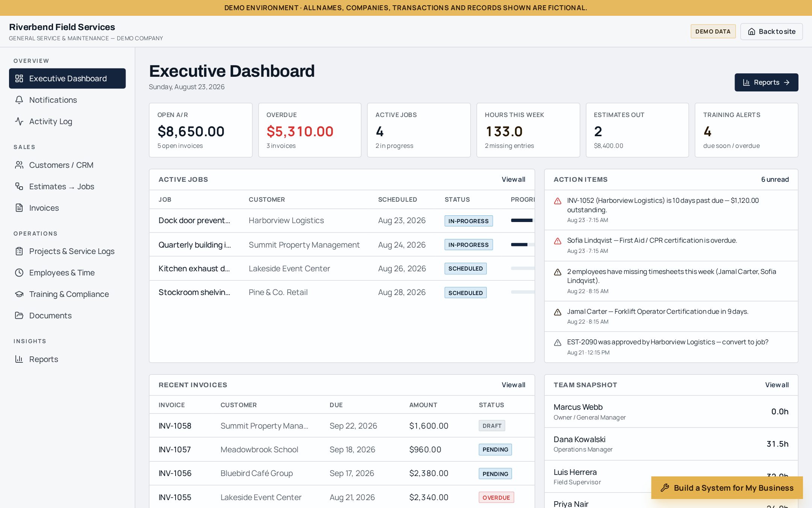The height and width of the screenshot is (508, 812).
Task: Click the Dock door job progress bar
Action: click(523, 221)
